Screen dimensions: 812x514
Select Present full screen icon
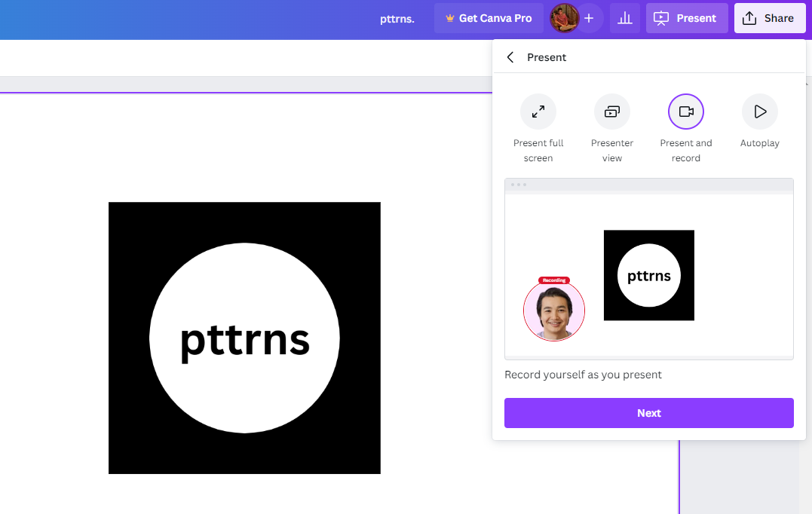coord(538,112)
